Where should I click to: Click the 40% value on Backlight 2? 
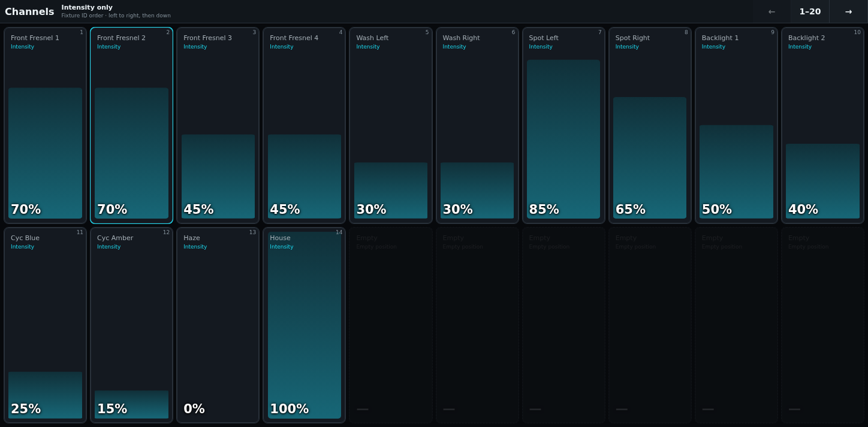(803, 210)
